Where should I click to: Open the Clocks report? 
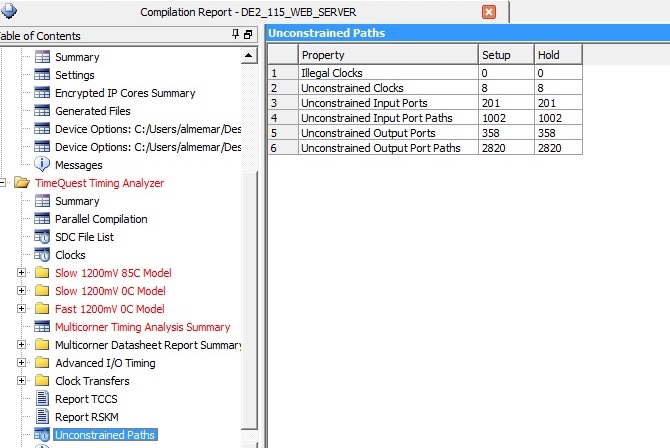(x=70, y=255)
